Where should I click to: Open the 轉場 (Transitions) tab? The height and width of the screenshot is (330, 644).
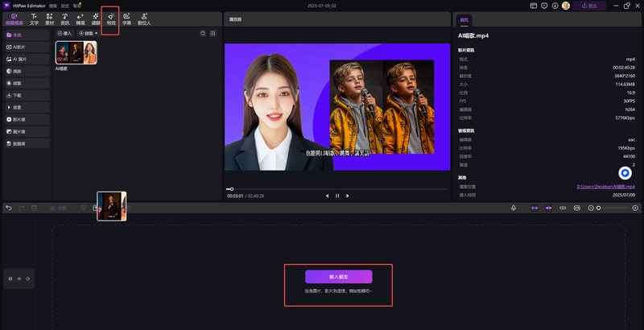[80, 19]
